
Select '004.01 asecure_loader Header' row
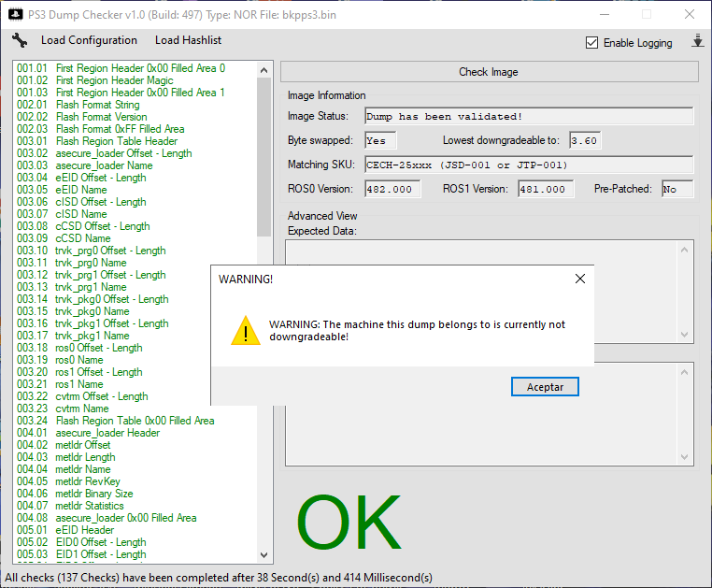(88, 433)
